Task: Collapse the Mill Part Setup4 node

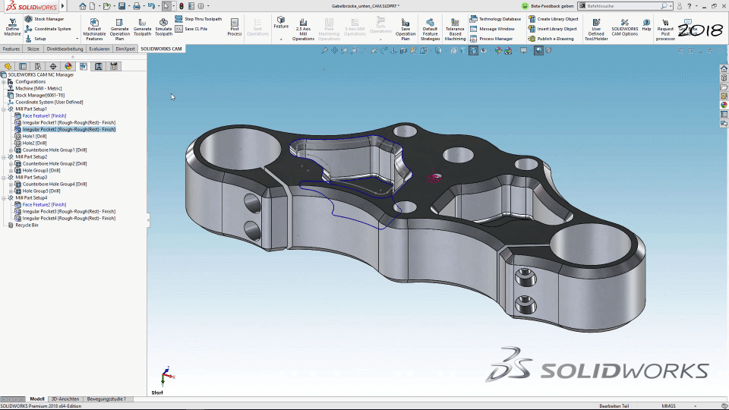Action: (x=5, y=198)
